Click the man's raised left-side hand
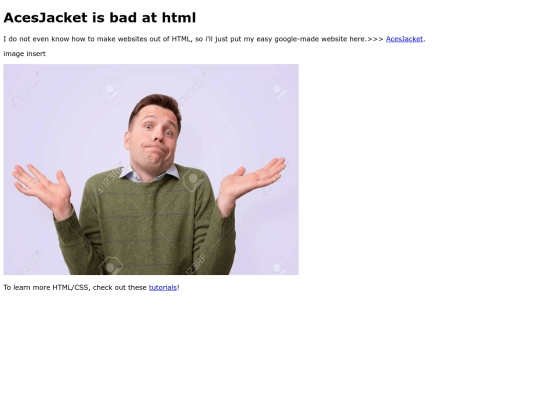 point(43,188)
